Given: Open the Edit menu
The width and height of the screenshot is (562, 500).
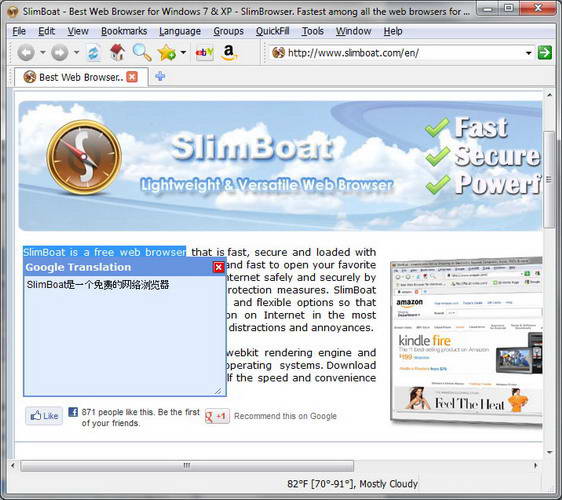Looking at the screenshot, I should 47,31.
